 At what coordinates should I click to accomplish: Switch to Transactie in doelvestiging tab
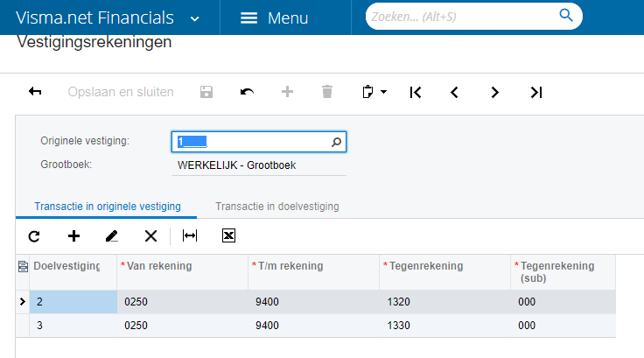[276, 207]
